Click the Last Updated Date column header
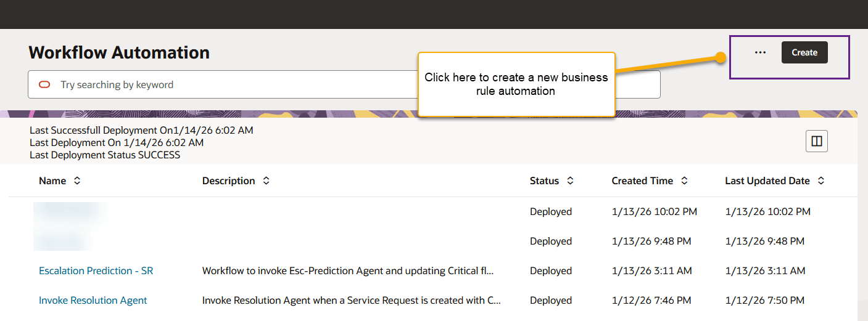 [x=767, y=181]
